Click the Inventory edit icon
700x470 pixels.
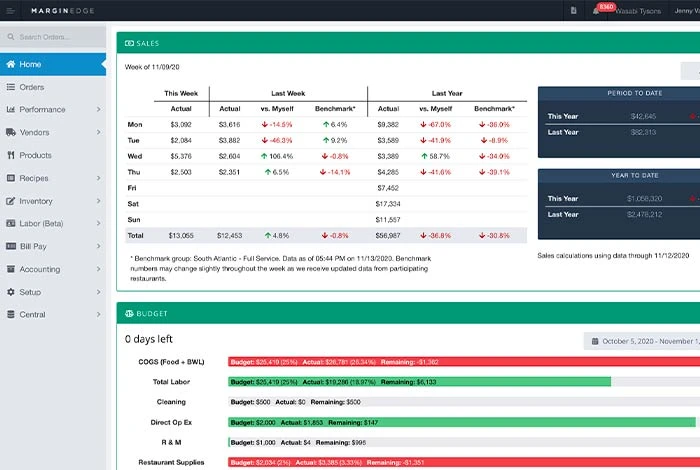pyautogui.click(x=11, y=201)
